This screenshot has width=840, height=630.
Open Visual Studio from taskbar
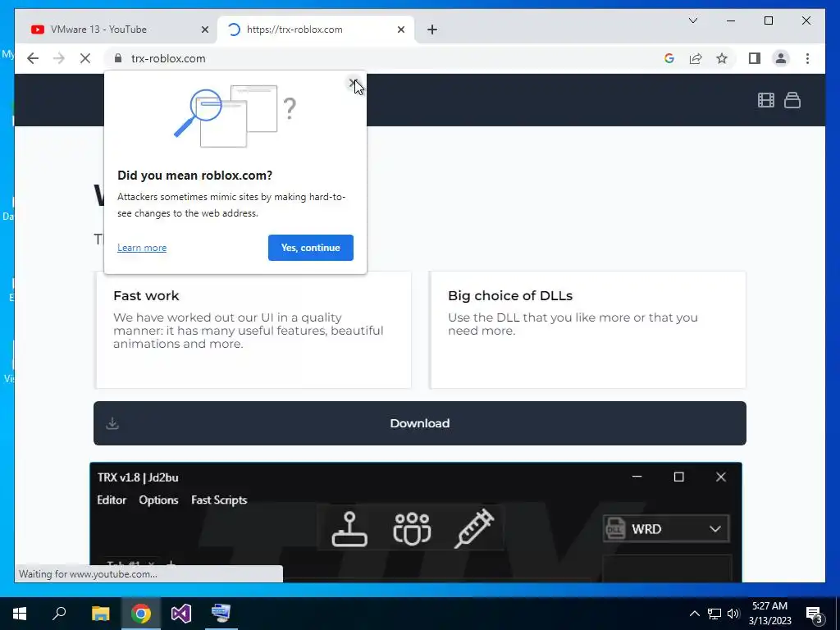click(181, 614)
